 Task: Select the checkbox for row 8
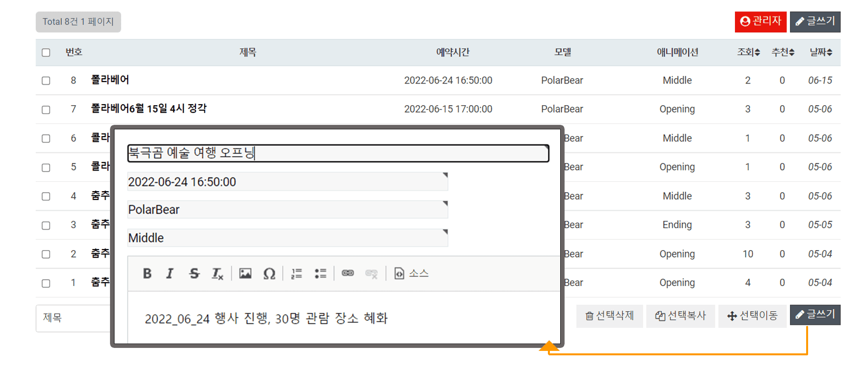pos(46,81)
